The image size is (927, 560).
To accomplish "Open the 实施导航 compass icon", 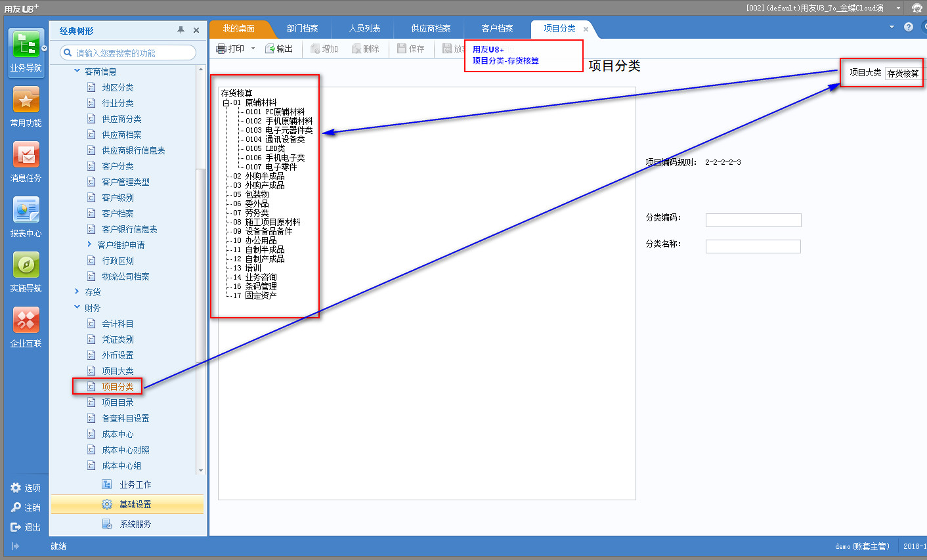I will point(26,266).
